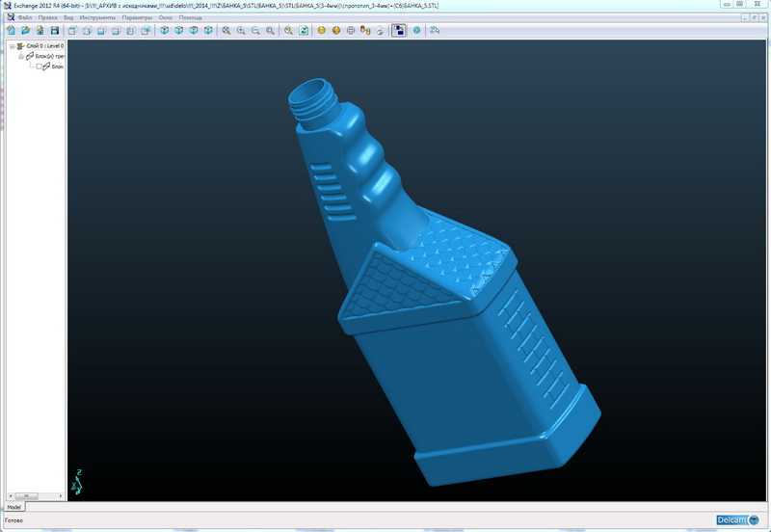Image resolution: width=771 pixels, height=532 pixels.
Task: Enable shaded-with-wireframe sphere display mode
Action: pyautogui.click(x=336, y=31)
